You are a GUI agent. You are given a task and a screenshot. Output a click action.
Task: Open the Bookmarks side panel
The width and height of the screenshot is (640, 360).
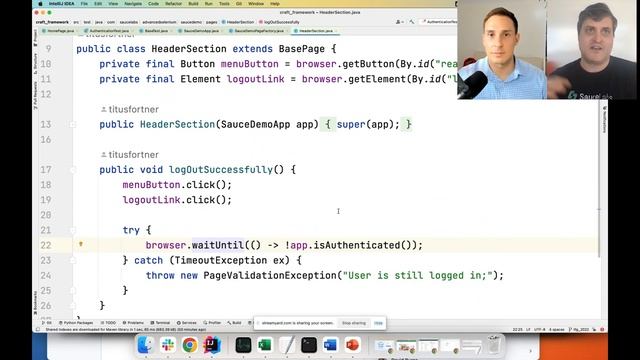[x=35, y=302]
